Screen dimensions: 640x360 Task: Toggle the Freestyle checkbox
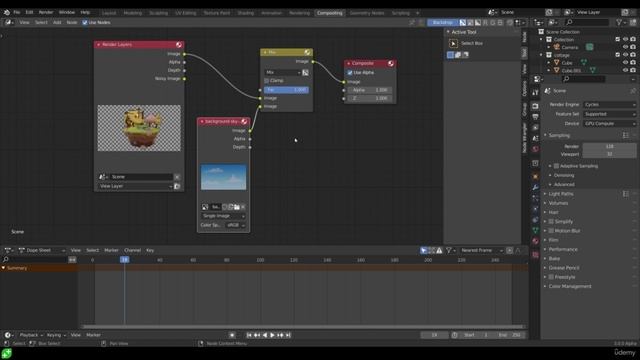(x=551, y=277)
